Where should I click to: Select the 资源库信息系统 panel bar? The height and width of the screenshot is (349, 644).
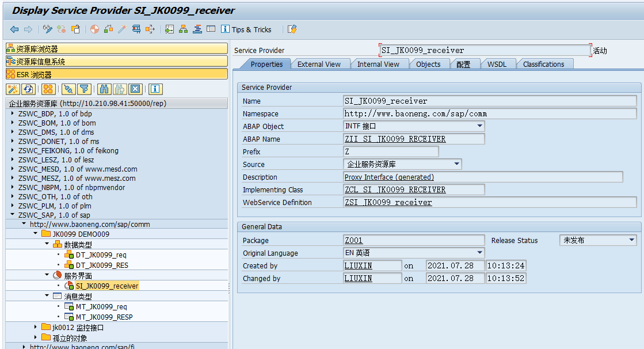[x=115, y=60]
